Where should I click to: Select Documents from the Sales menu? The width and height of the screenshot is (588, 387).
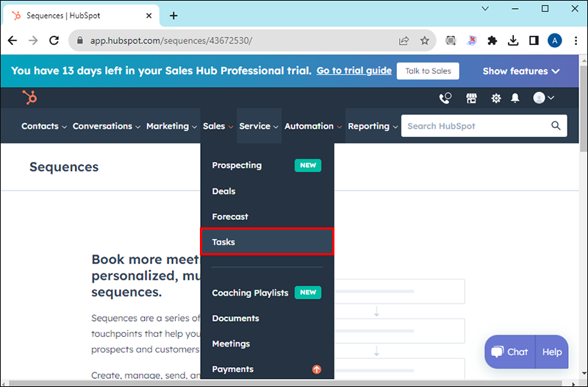(267, 319)
